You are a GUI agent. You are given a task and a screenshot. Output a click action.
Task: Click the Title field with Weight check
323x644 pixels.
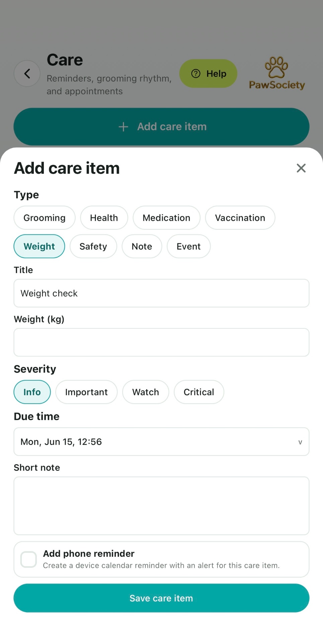click(x=161, y=293)
